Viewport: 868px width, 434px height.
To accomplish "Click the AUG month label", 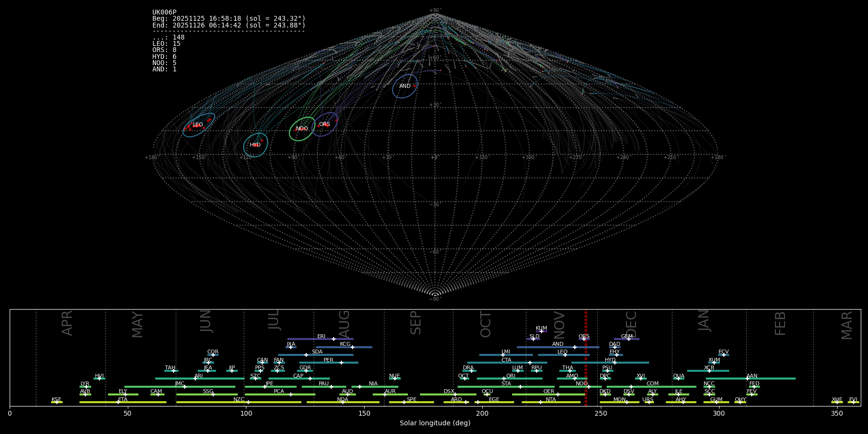I will coord(344,324).
